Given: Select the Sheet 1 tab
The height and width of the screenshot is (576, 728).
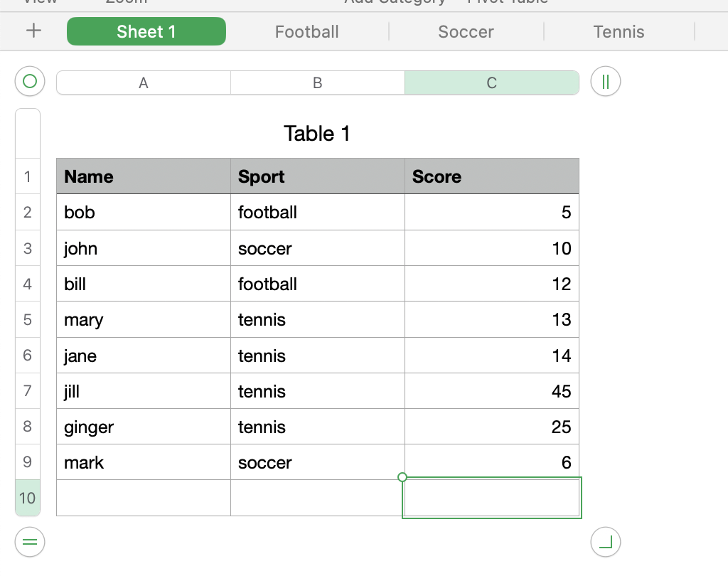Looking at the screenshot, I should click(146, 32).
